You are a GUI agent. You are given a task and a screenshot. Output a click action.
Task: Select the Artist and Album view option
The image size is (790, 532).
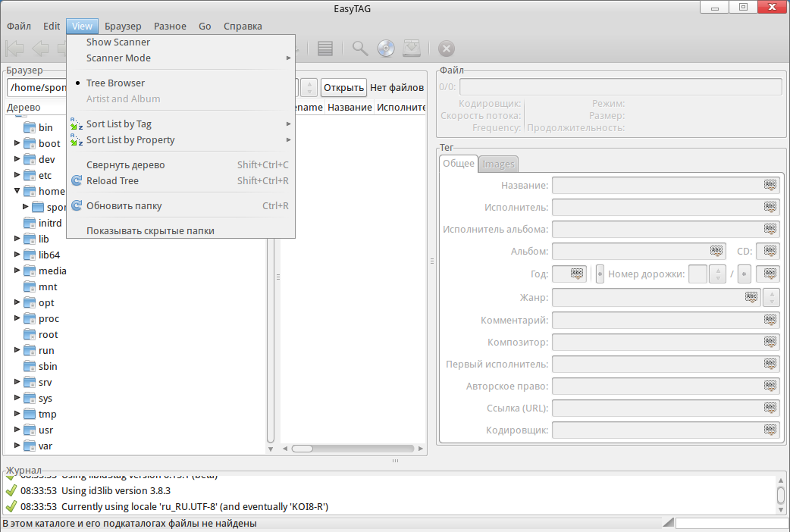tap(123, 99)
